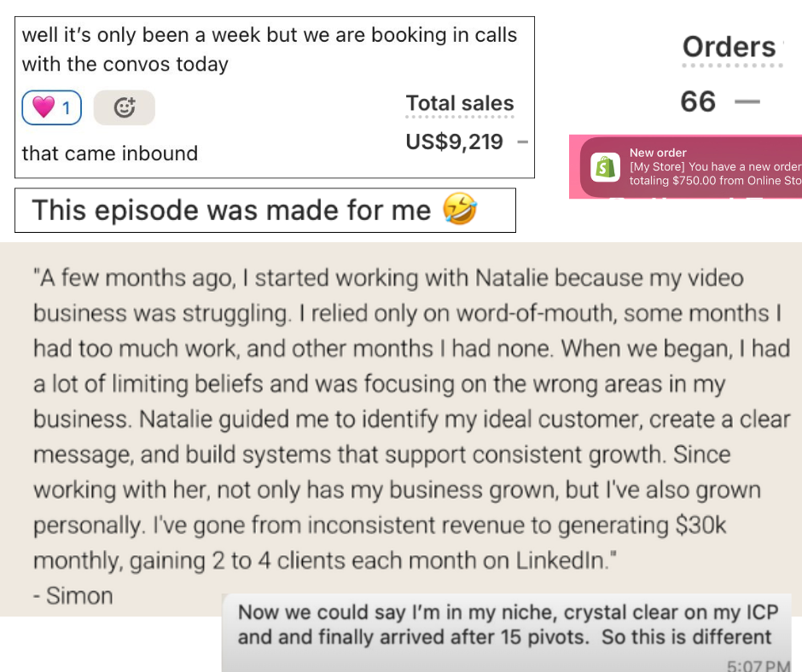Select the 66 orders count
This screenshot has height=672, width=802.
click(698, 101)
